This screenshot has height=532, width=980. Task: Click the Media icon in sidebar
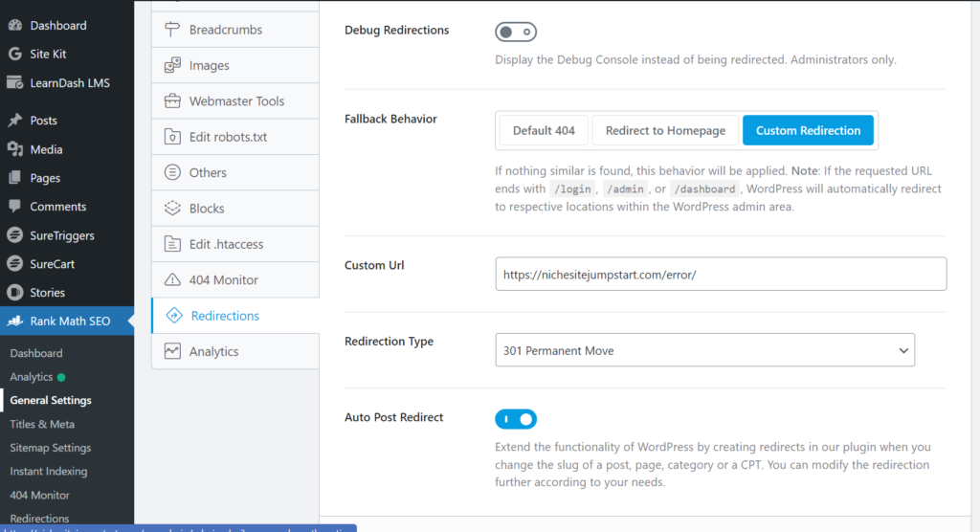click(x=15, y=148)
